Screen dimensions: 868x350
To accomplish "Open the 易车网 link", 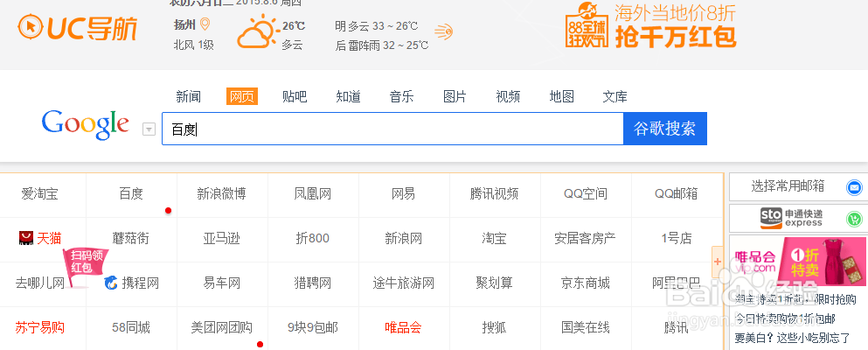I will [222, 283].
